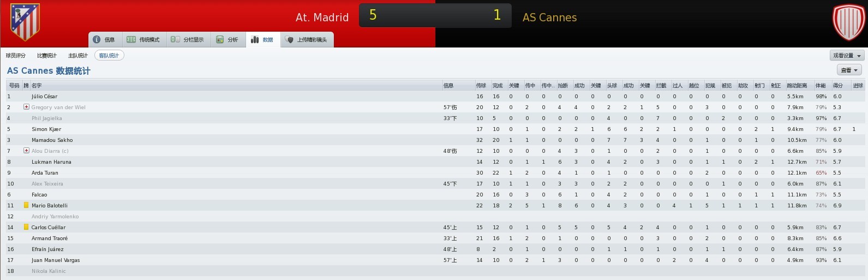This screenshot has height=280, width=868.
Task: Click injury icon beside Gregory van der Wiel
Action: (x=26, y=107)
